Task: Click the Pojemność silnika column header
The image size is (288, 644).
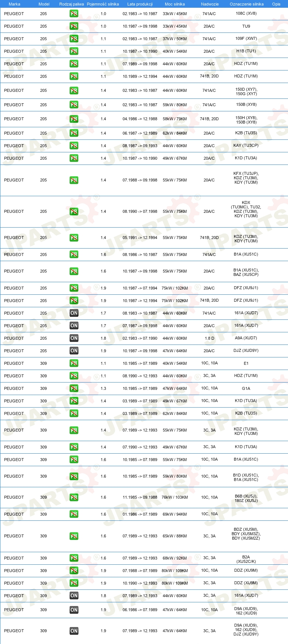Action: click(x=103, y=4)
